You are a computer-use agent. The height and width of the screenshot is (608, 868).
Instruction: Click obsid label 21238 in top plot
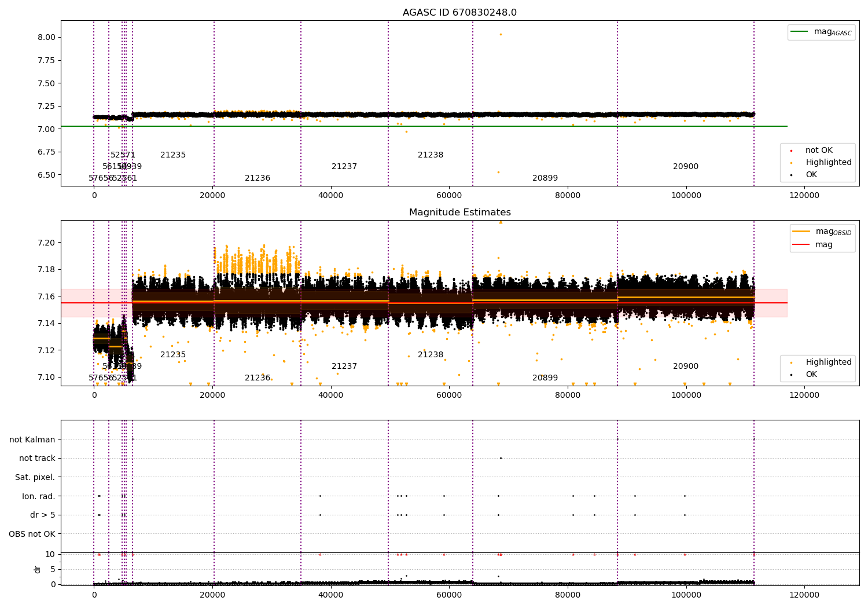point(431,155)
